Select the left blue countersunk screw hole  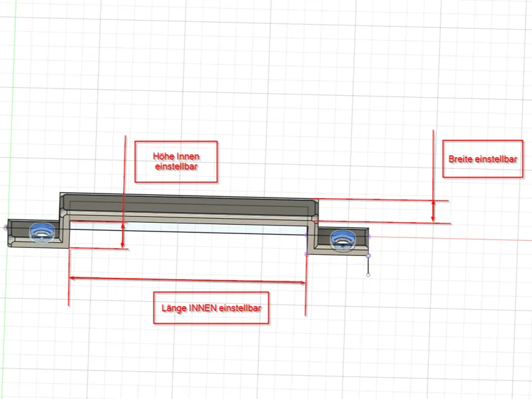(x=42, y=232)
